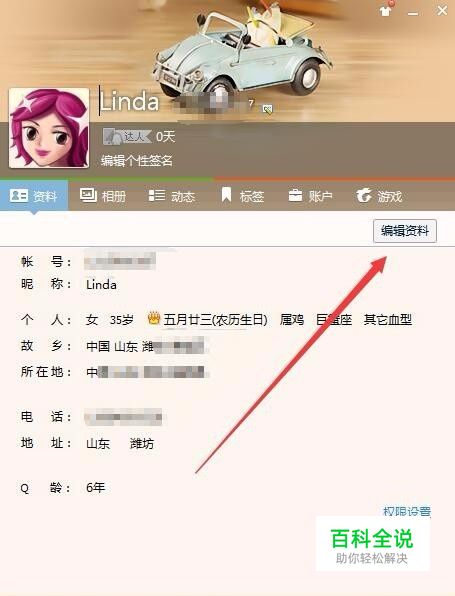
Task: Open the skin changer shirt icon
Action: pos(386,10)
